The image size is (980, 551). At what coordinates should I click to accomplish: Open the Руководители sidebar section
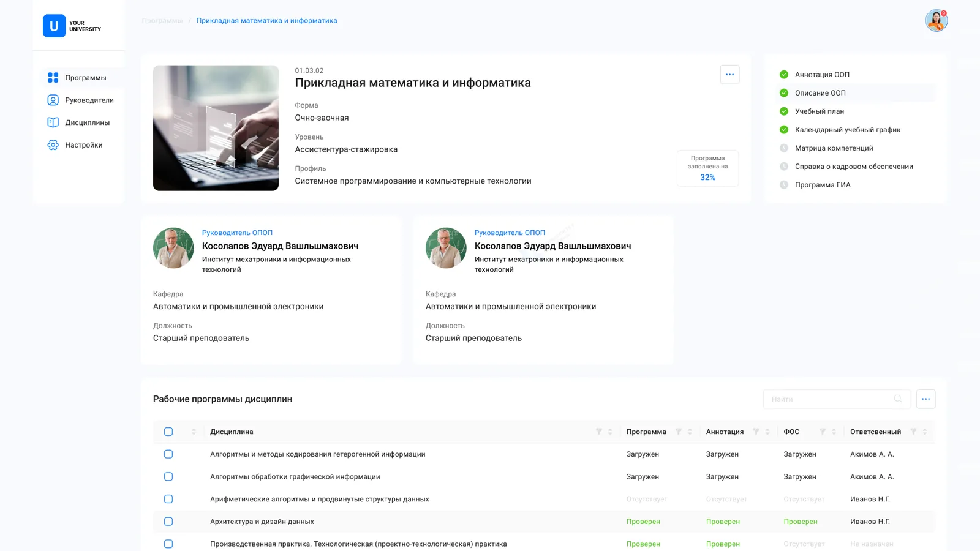point(78,100)
